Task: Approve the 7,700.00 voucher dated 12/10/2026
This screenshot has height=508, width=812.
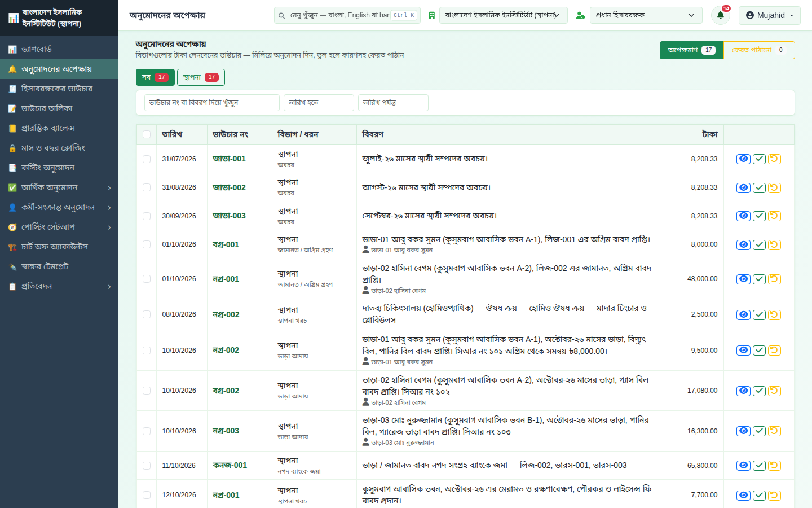Action: pyautogui.click(x=759, y=495)
